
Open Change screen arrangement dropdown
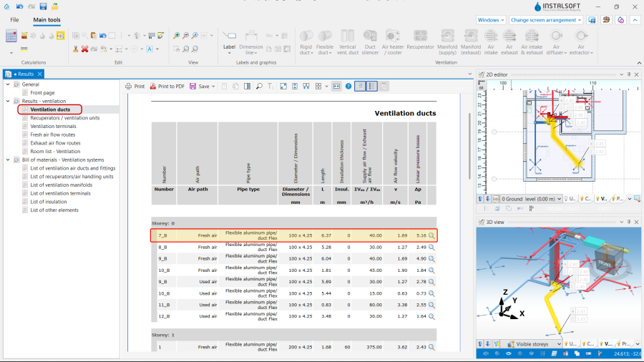[546, 20]
